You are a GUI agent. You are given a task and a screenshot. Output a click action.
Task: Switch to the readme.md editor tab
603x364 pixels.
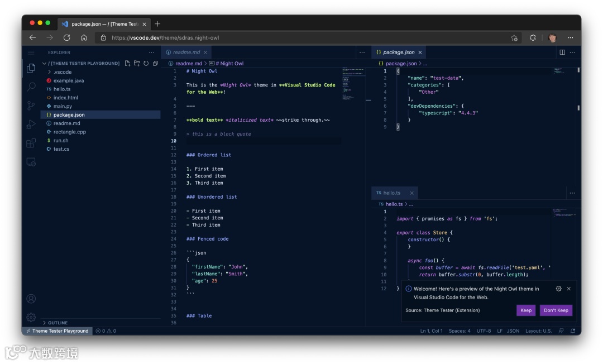coord(186,52)
